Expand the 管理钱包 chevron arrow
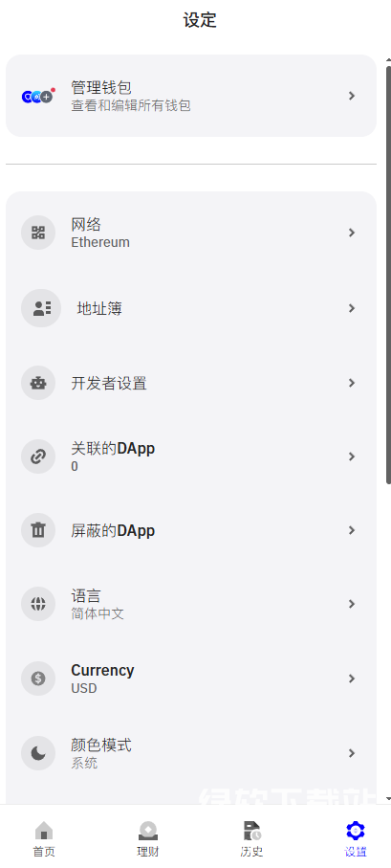 pyautogui.click(x=352, y=96)
